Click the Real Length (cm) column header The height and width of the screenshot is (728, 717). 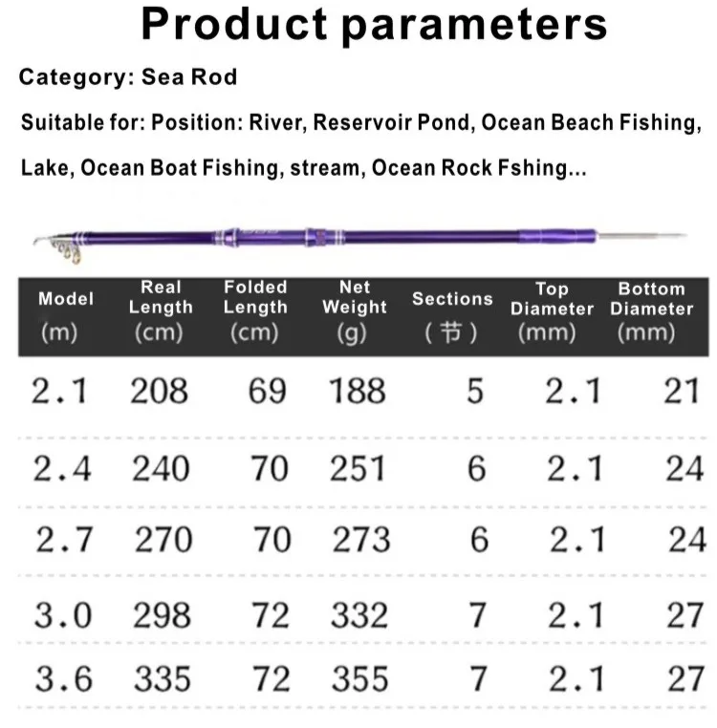point(161,311)
